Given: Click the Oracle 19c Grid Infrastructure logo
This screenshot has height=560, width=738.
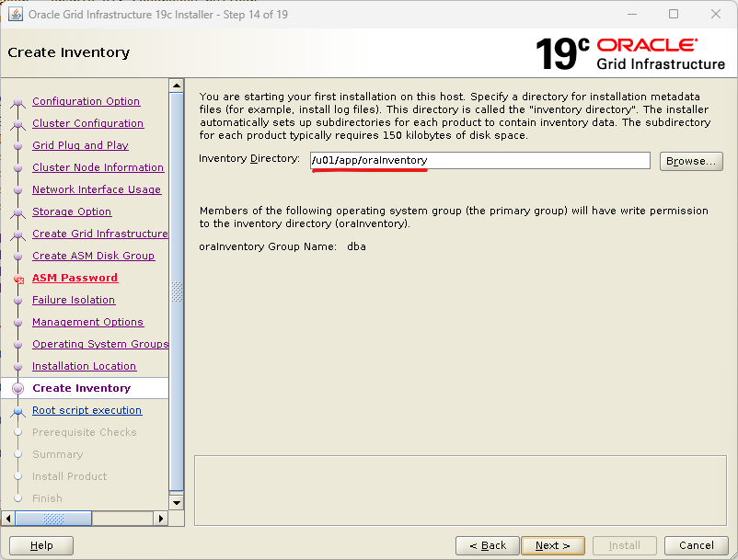Looking at the screenshot, I should click(630, 53).
